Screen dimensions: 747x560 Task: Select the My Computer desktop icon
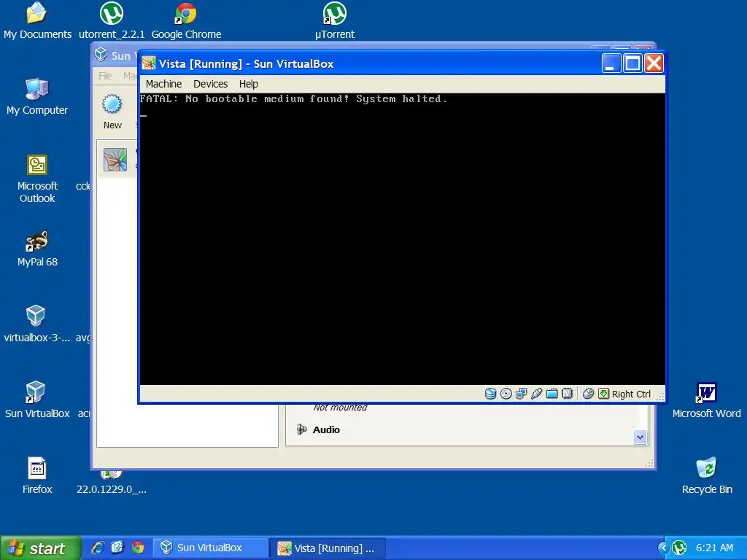(37, 97)
